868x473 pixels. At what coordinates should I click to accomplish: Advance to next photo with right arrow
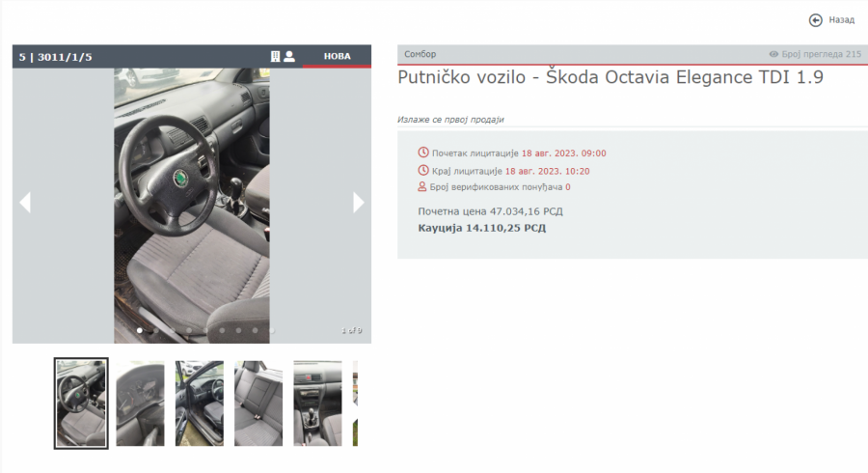[x=359, y=202]
